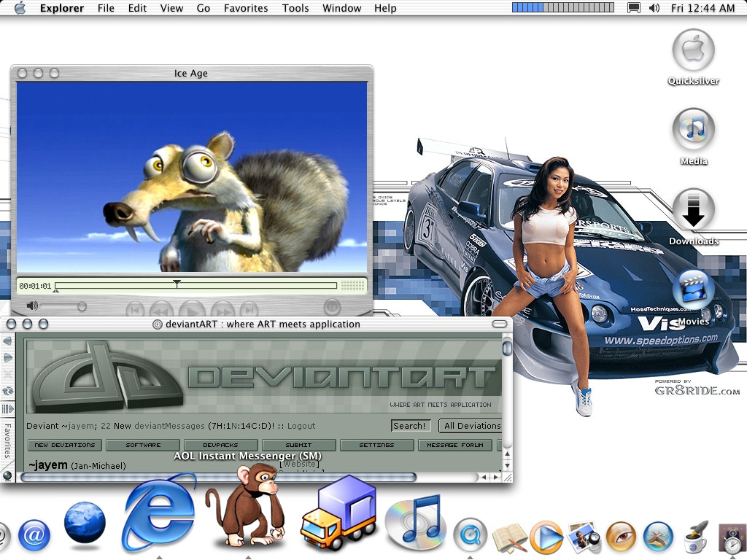This screenshot has height=560, width=747.
Task: Launch the AOL Instant Messenger monkey icon
Action: coord(247,507)
